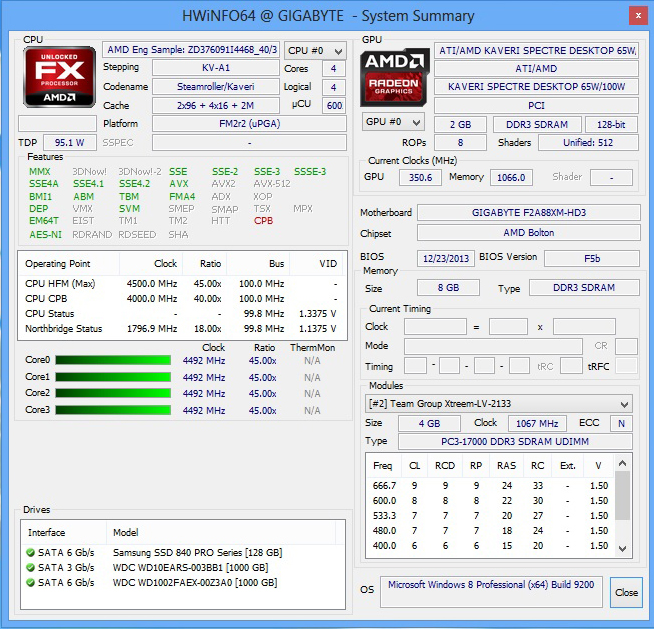Click the Core3 usage bar
This screenshot has height=629, width=654.
[113, 410]
